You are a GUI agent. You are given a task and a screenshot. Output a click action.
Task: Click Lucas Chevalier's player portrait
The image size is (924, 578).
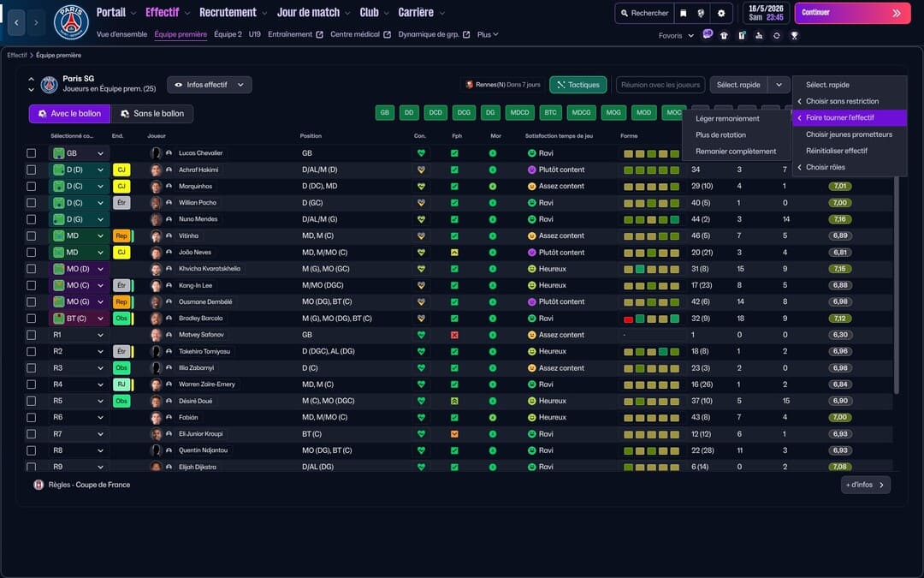(156, 153)
